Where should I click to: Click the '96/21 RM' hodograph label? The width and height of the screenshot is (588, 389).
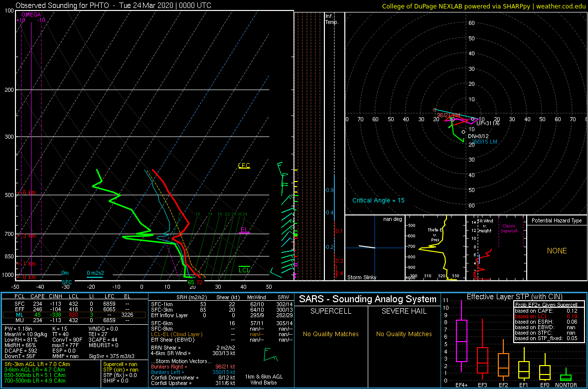(448, 115)
